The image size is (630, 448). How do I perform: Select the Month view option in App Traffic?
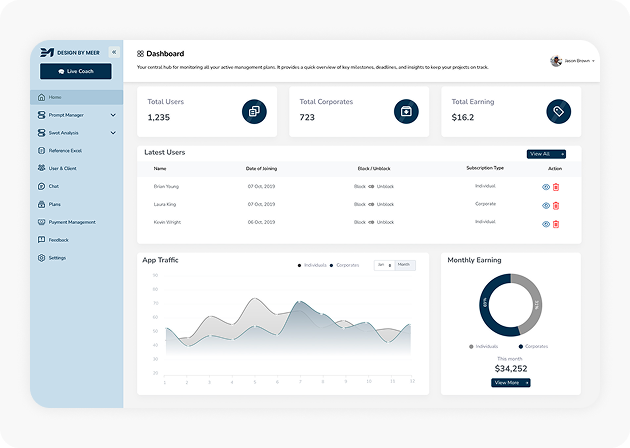coord(405,265)
